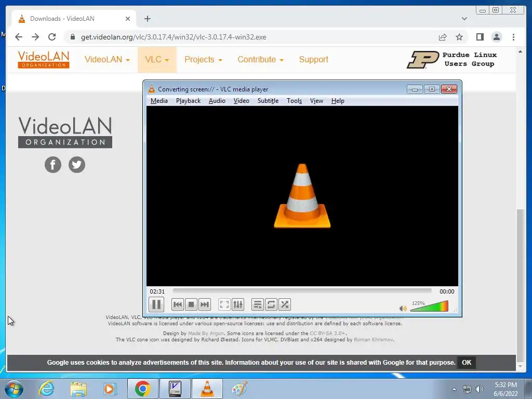Toggle random shuffle in VLC

click(285, 304)
